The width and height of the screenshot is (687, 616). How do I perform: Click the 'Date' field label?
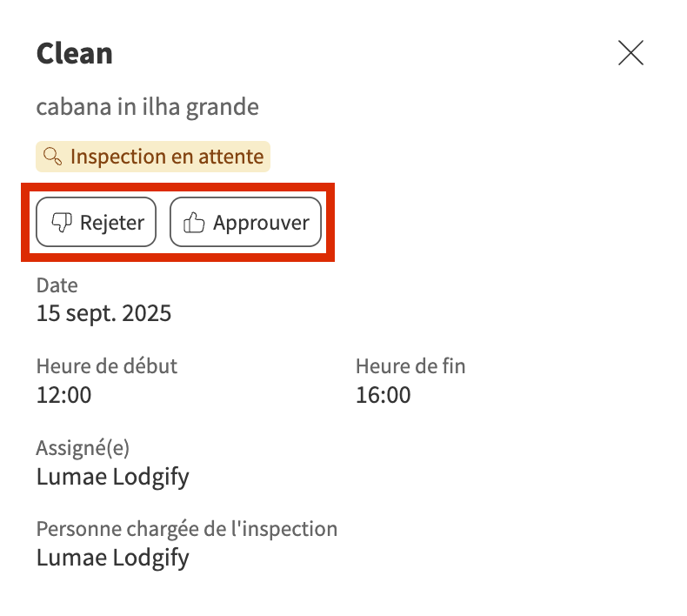(57, 285)
